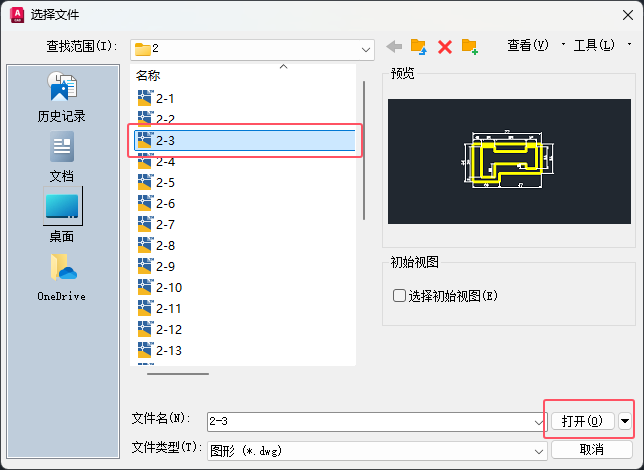
Task: Select file name 2-2
Action: click(165, 120)
